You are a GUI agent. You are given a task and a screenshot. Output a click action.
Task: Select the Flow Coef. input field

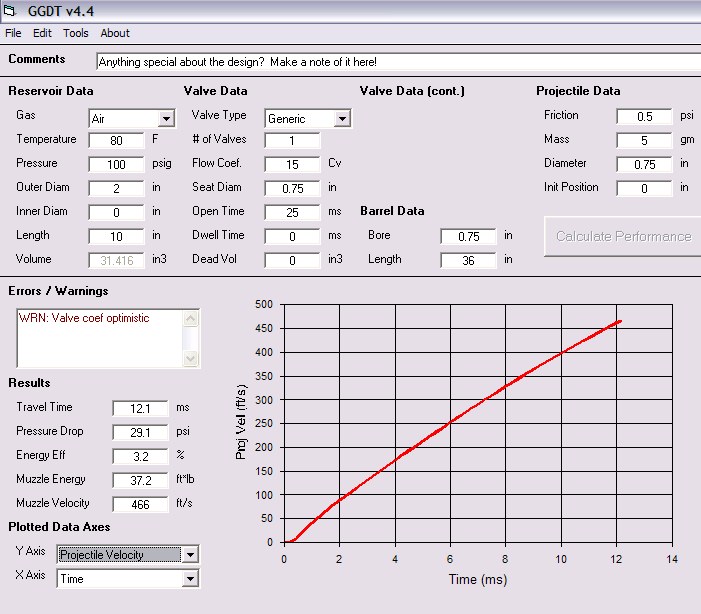pos(292,165)
